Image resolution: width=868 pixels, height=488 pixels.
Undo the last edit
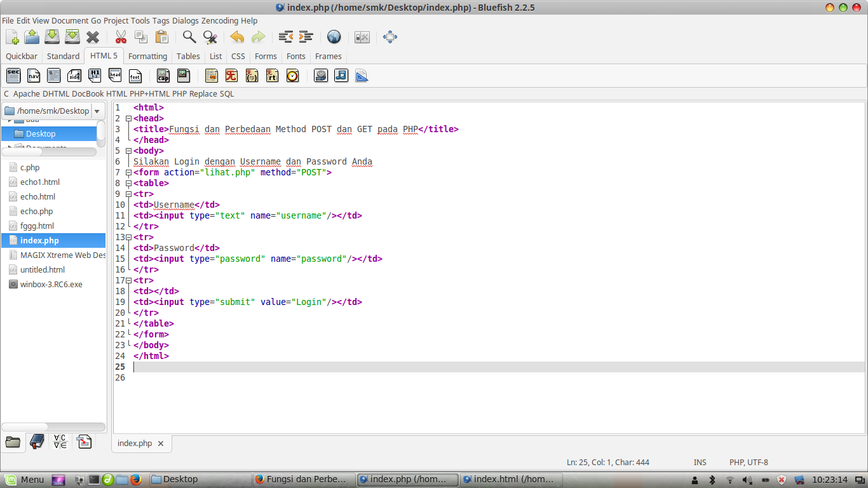coord(238,37)
